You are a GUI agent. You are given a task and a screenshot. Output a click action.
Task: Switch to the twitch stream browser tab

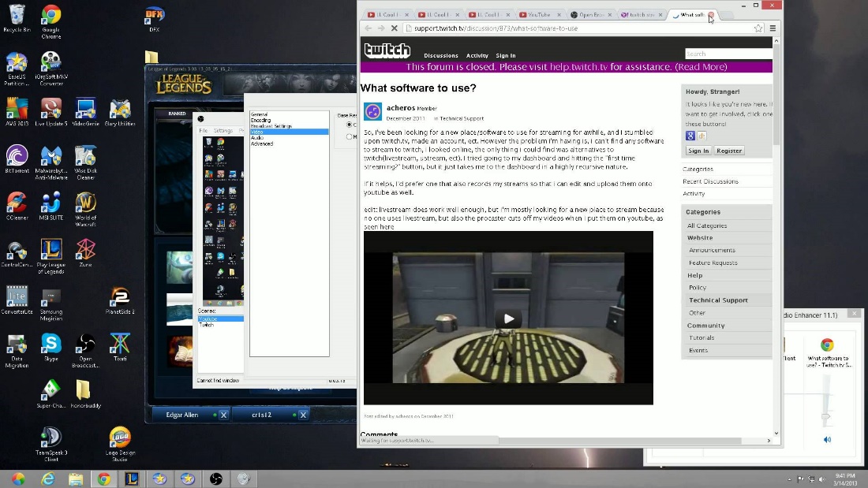(x=642, y=15)
